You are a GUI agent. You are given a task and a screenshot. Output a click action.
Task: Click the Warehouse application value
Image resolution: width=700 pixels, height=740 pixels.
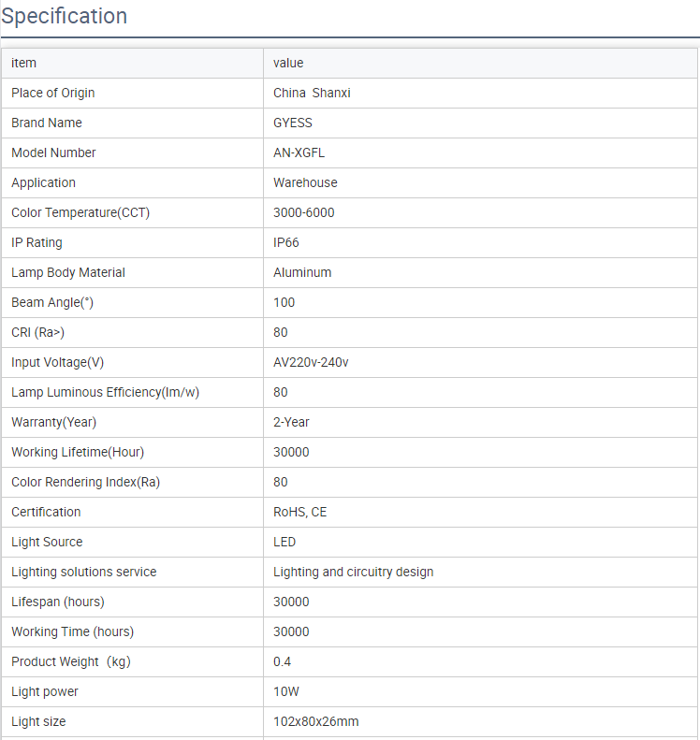click(x=305, y=182)
